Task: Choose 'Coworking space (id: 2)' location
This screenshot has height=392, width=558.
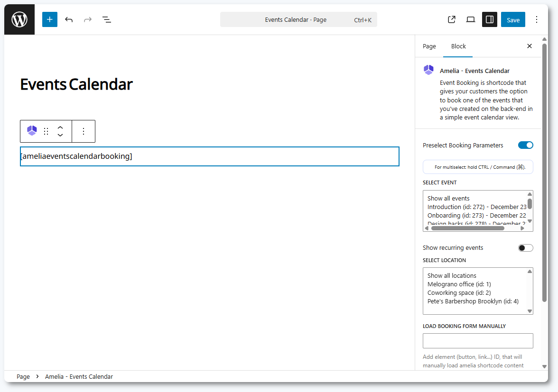Action: [452, 293]
